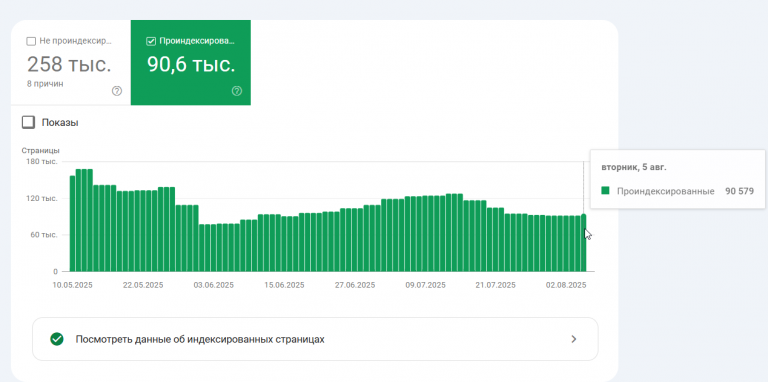Viewport: 768px width, 382px height.
Task: Click tooltip date 'вторник, 5 авг.'
Action: click(x=634, y=167)
